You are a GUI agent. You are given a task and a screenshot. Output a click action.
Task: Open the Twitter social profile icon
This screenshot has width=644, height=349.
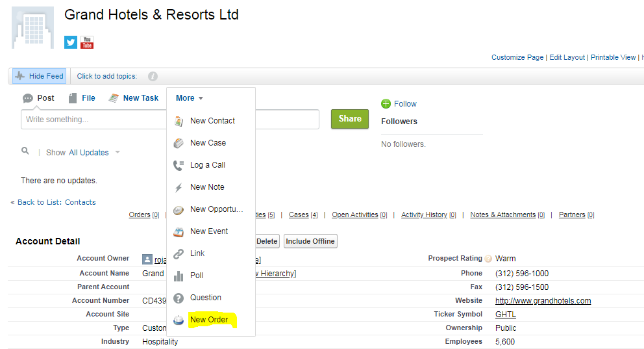pos(71,42)
